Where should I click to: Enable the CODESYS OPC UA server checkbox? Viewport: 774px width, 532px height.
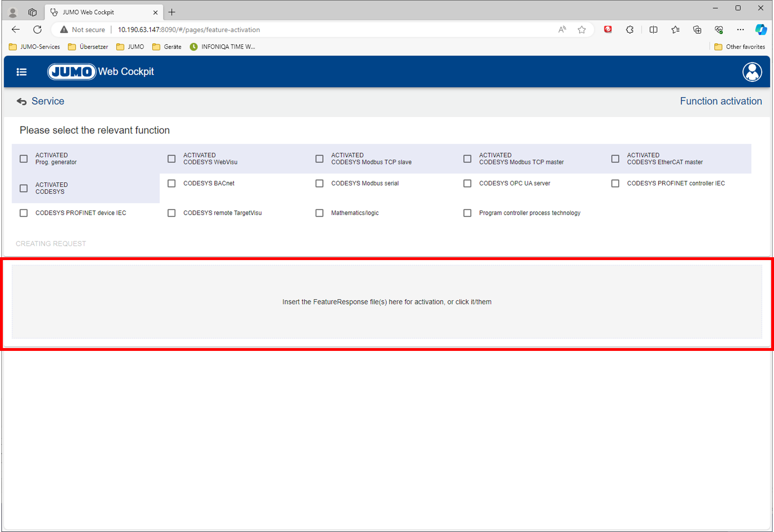(467, 183)
